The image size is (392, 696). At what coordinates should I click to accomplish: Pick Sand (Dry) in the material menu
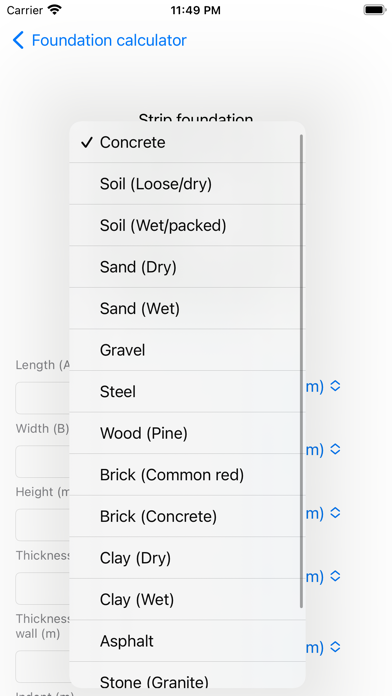pyautogui.click(x=187, y=267)
